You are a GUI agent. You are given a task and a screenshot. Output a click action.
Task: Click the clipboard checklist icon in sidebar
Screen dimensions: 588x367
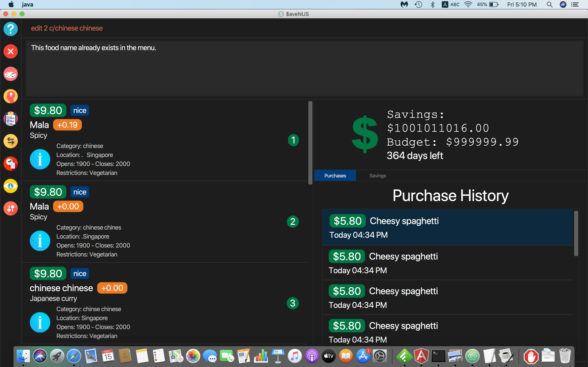[10, 119]
